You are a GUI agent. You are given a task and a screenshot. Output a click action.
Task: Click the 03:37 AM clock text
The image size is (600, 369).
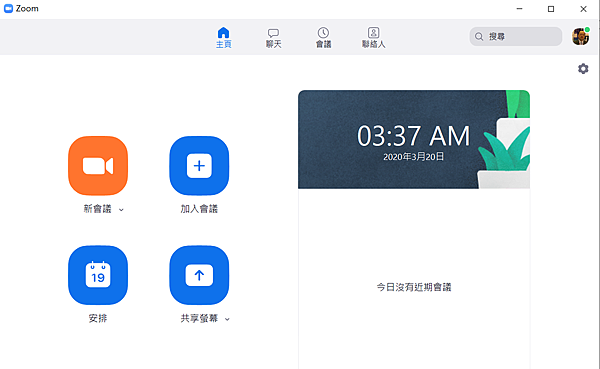(413, 136)
